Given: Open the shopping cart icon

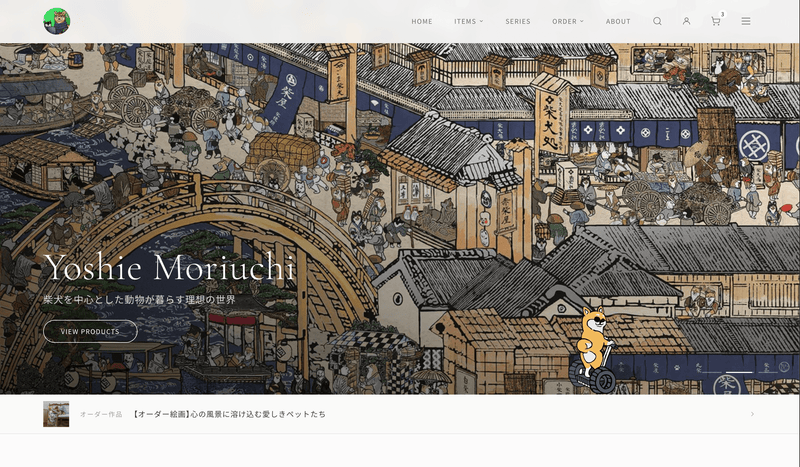Looking at the screenshot, I should [x=716, y=21].
